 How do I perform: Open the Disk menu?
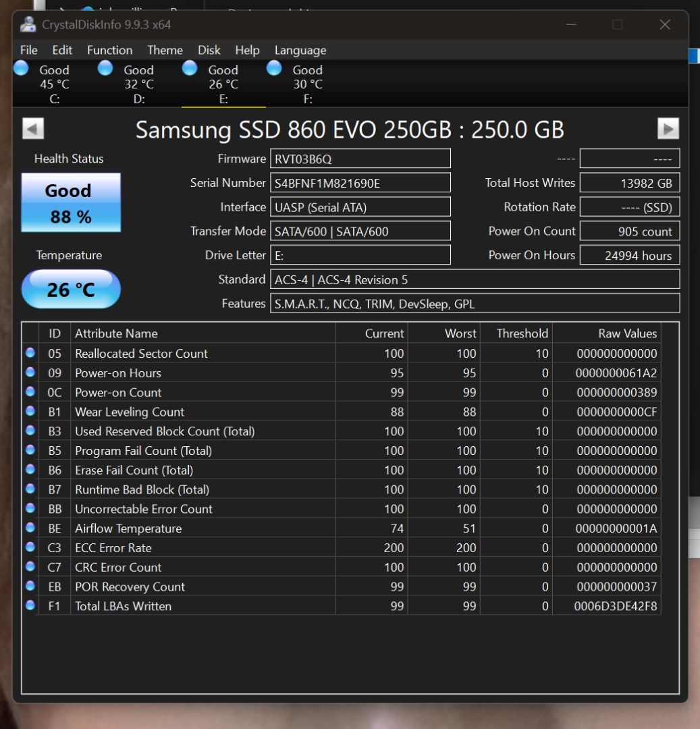tap(209, 50)
